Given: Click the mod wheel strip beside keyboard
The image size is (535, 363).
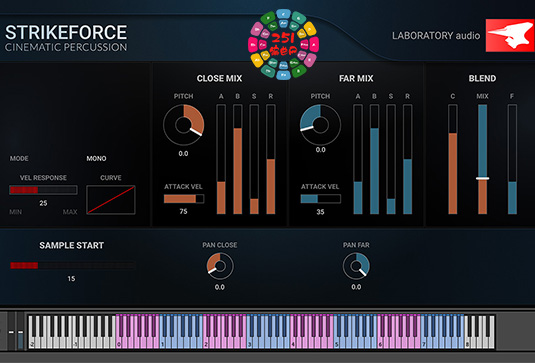Looking at the screenshot, I should tap(20, 331).
